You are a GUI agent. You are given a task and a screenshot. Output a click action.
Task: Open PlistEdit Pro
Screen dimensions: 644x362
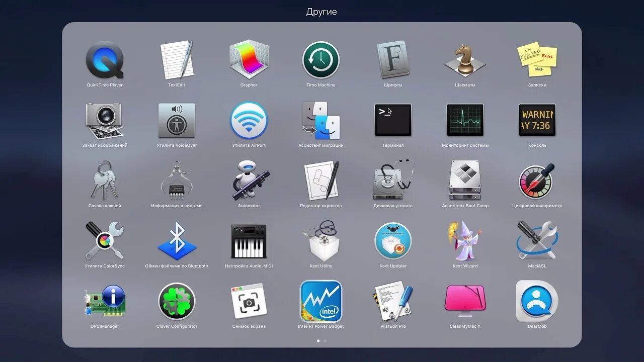click(x=393, y=301)
